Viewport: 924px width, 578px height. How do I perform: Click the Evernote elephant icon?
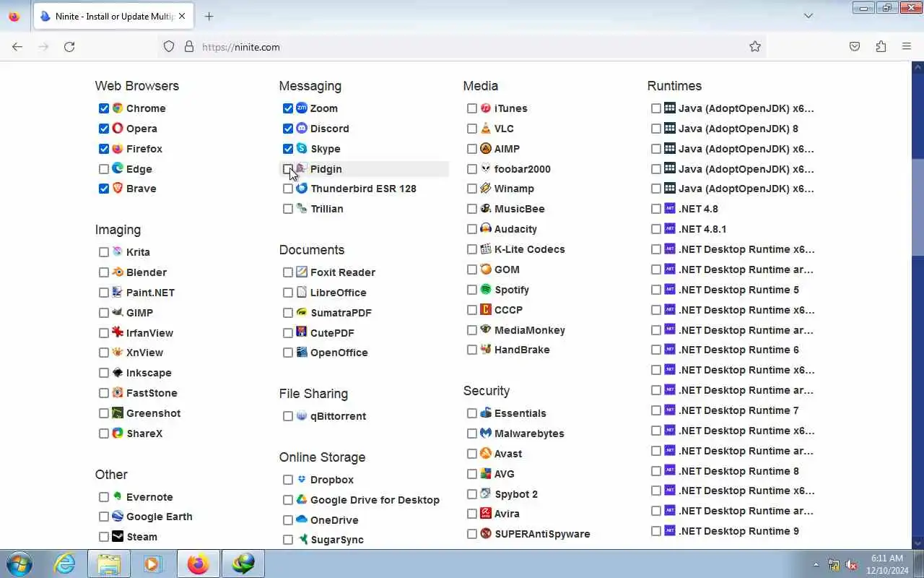[x=118, y=496]
